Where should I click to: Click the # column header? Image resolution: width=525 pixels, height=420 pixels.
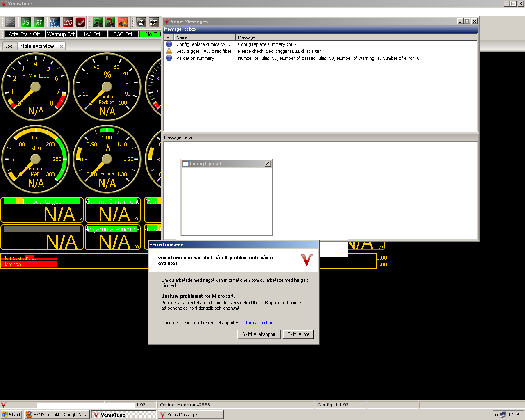click(169, 37)
